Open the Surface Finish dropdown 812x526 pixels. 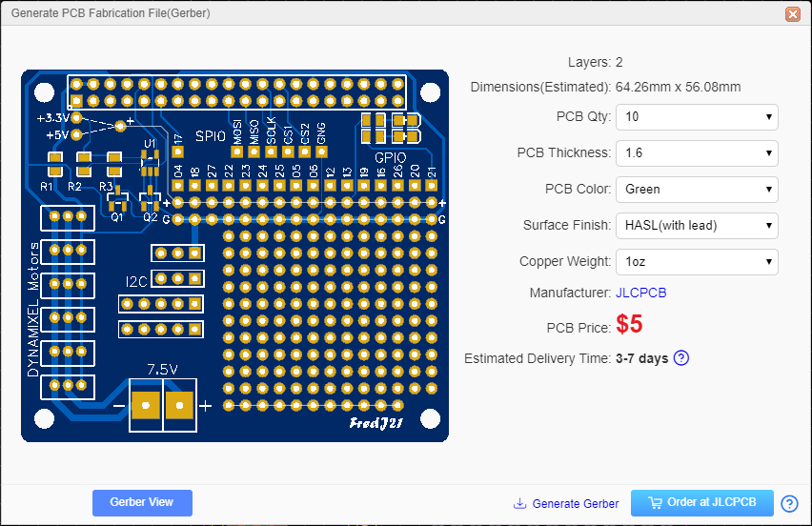click(697, 226)
